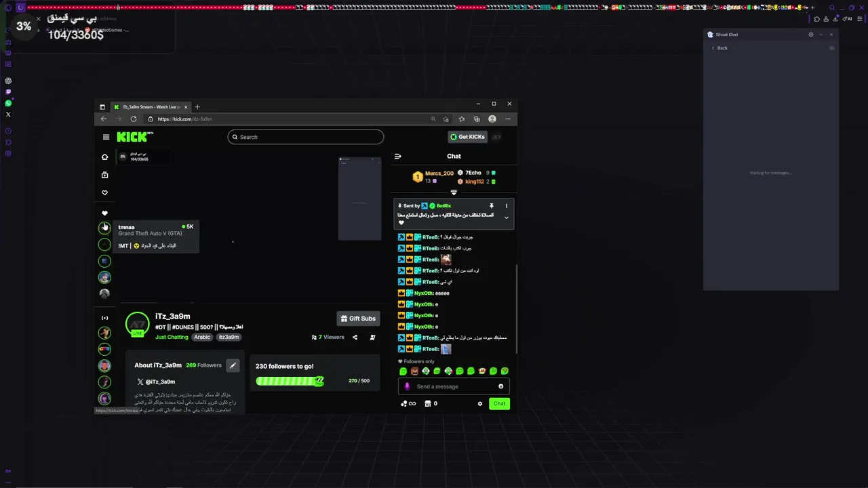Click the user icon next to share

tap(372, 337)
